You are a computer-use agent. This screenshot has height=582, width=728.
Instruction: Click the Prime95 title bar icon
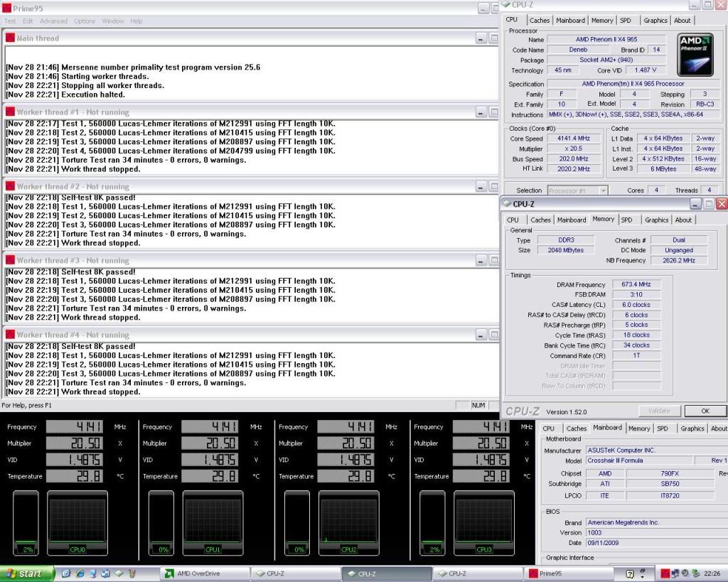point(7,8)
